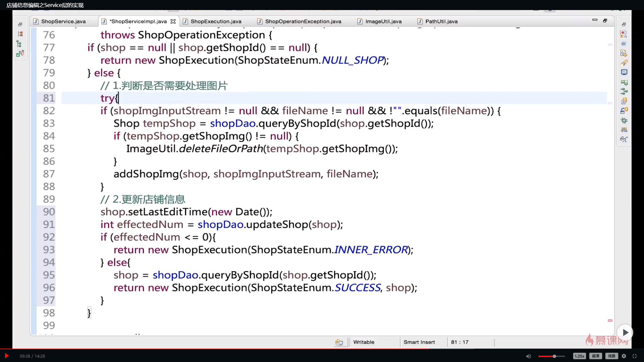Image resolution: width=644 pixels, height=362 pixels.
Task: Click the video settings gear icon
Action: tap(624, 356)
